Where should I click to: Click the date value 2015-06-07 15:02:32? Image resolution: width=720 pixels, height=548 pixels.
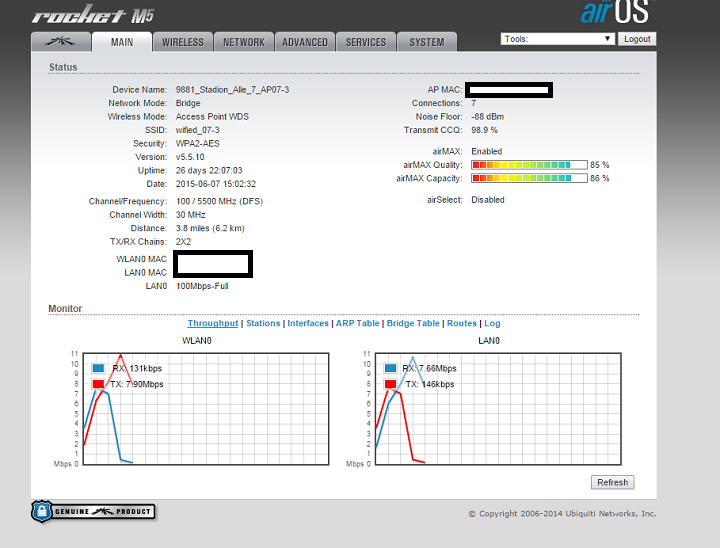(216, 184)
